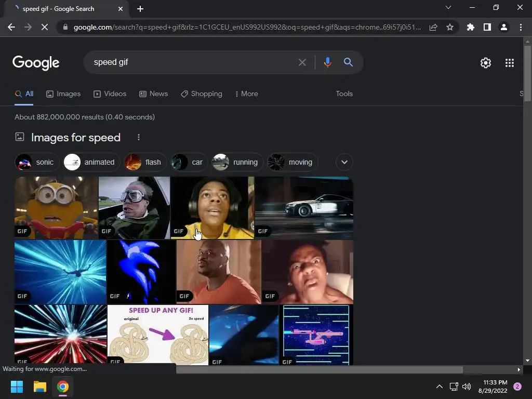Viewport: 532px width, 399px height.
Task: Select the All search tab
Action: (x=24, y=94)
